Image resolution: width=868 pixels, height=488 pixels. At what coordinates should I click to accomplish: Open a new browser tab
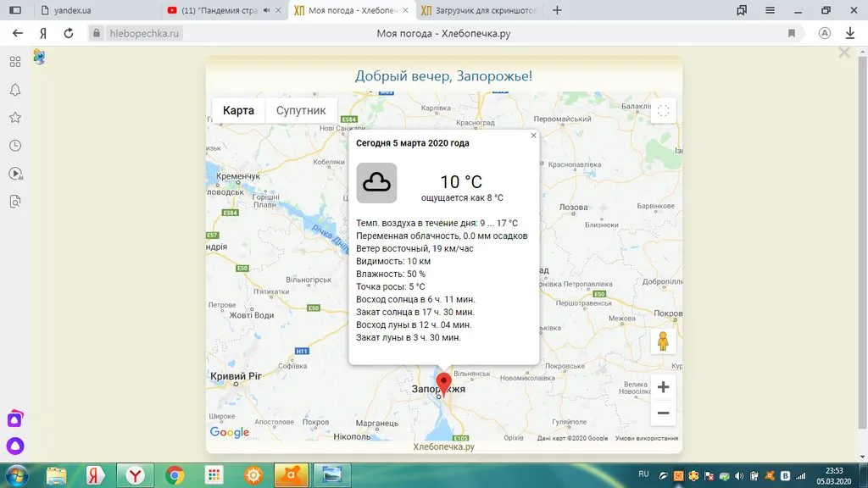pyautogui.click(x=557, y=11)
